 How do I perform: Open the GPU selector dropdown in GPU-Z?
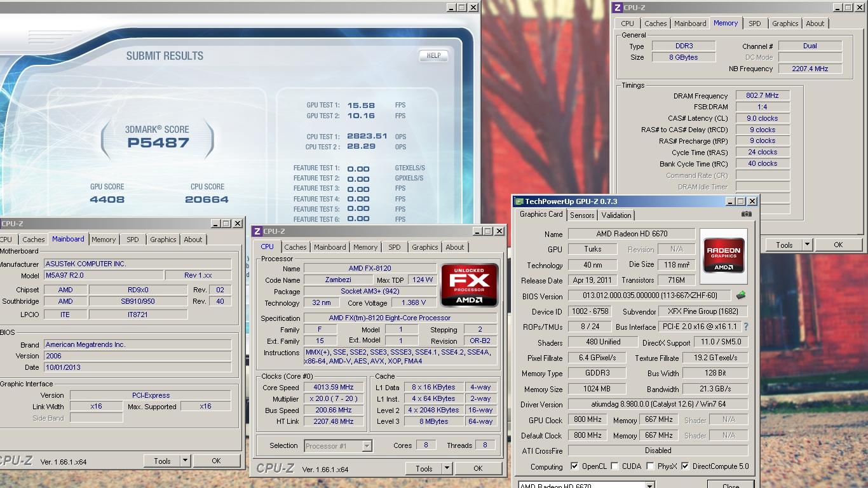point(649,486)
